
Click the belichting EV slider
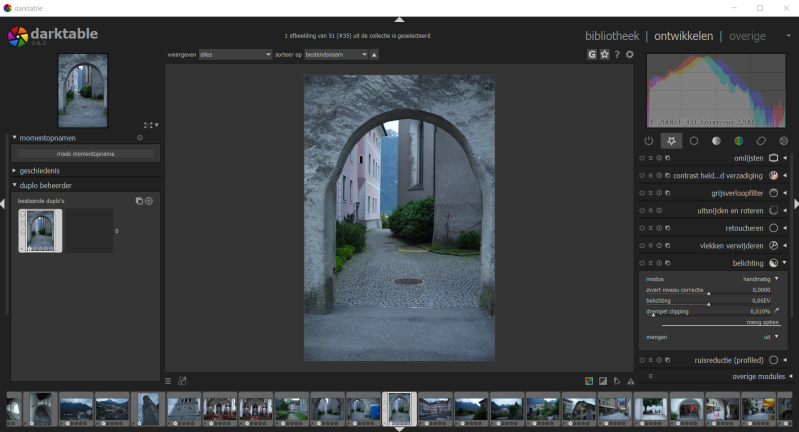point(708,302)
